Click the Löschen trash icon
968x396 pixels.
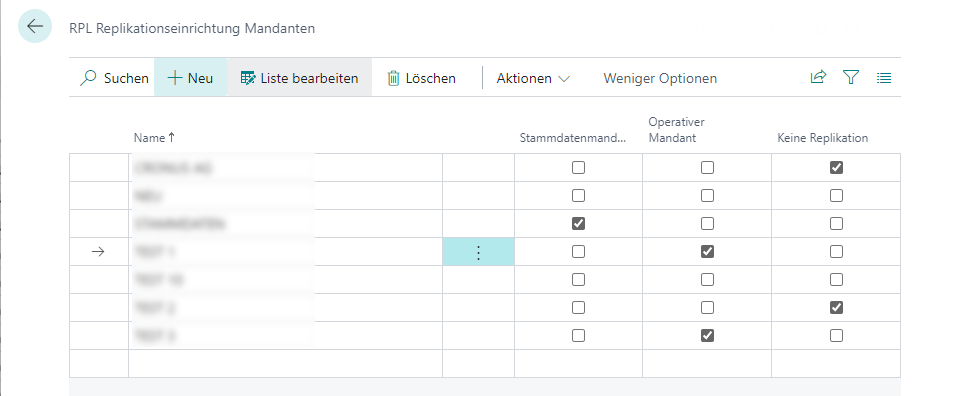(393, 78)
